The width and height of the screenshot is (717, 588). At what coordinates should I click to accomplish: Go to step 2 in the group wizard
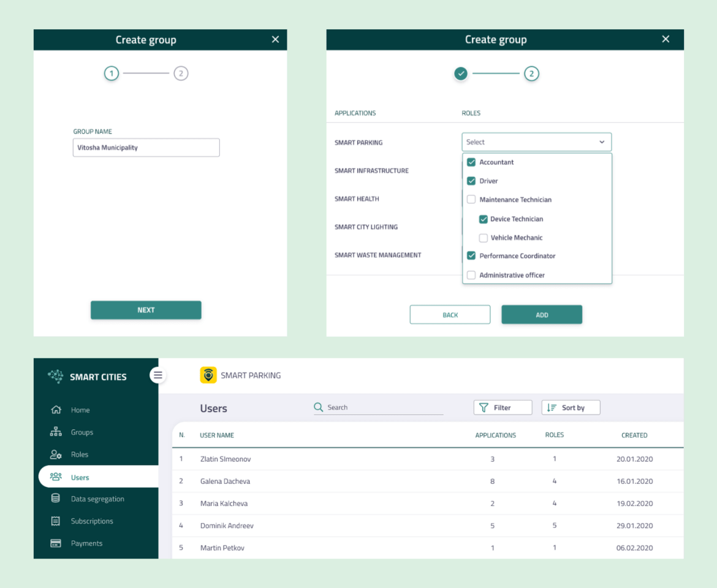tap(146, 310)
